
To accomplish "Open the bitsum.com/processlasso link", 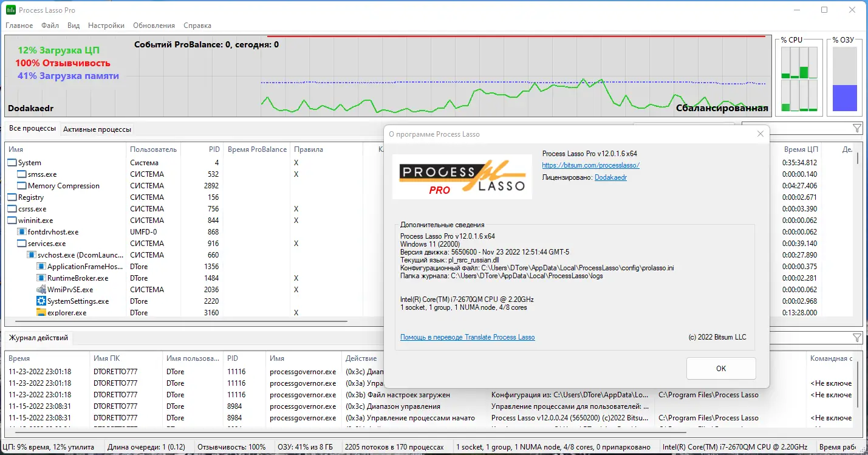I will pyautogui.click(x=591, y=165).
